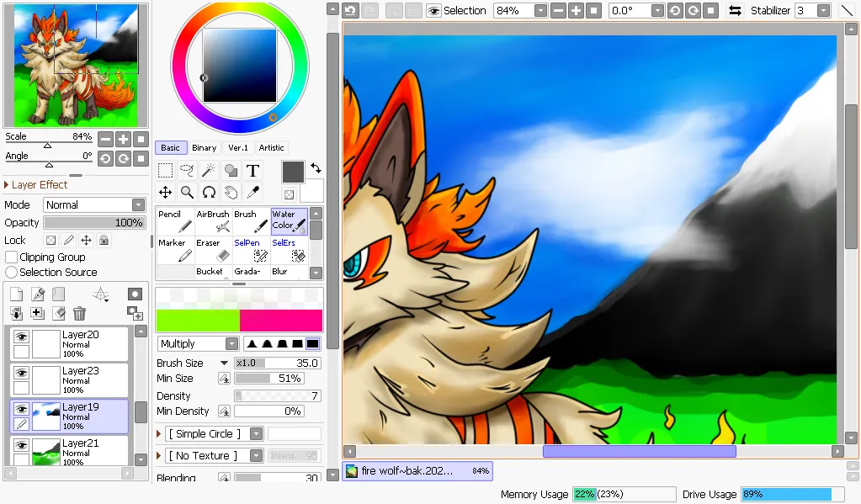The width and height of the screenshot is (861, 504).
Task: Toggle the Selection visibility eye in toolbar
Action: [x=433, y=11]
